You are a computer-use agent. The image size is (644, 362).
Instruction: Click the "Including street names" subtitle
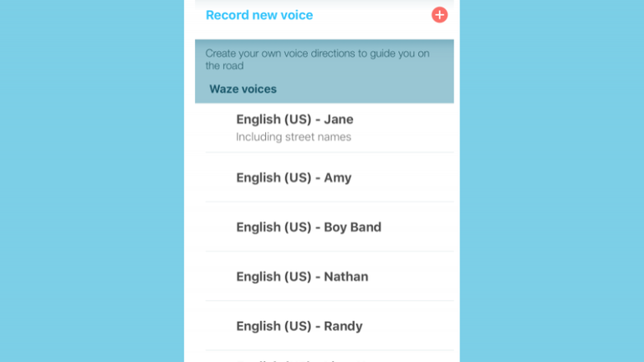(294, 137)
